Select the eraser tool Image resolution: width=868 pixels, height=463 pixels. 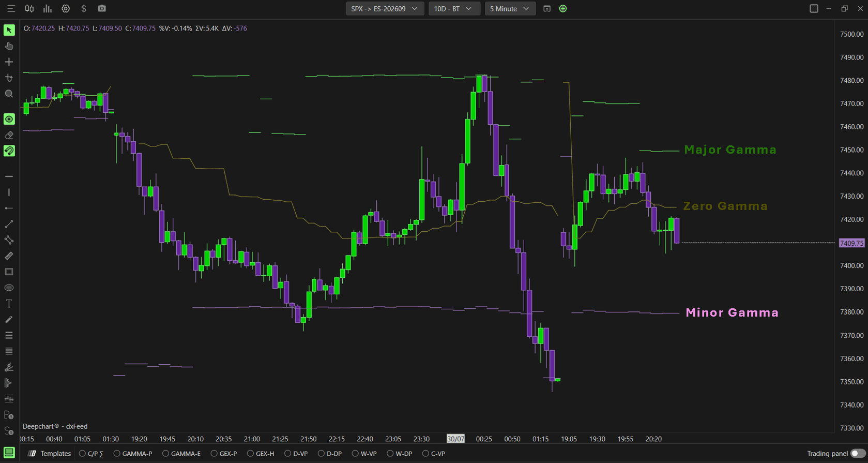[9, 135]
